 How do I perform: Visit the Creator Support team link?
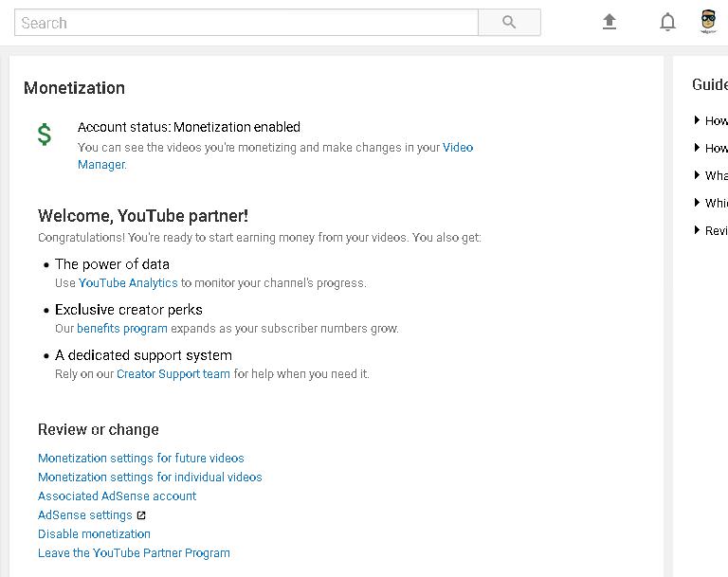[x=173, y=374]
